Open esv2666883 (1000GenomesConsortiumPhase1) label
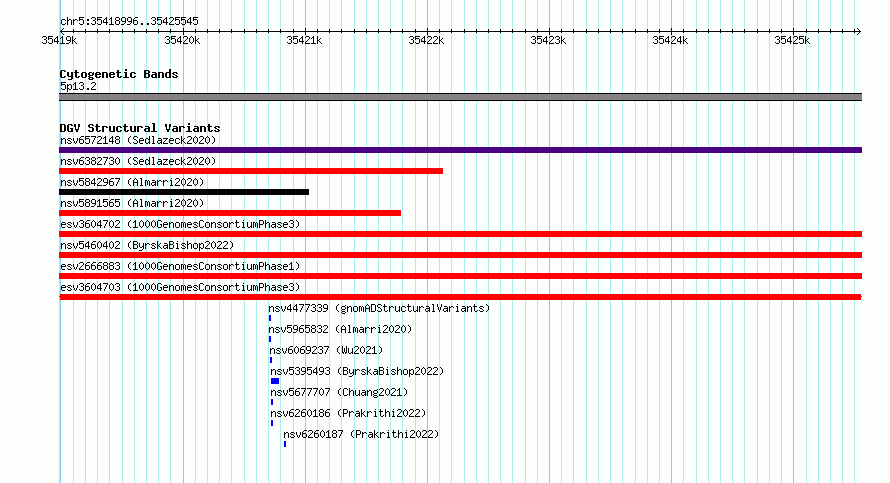890x483 pixels. pos(180,266)
